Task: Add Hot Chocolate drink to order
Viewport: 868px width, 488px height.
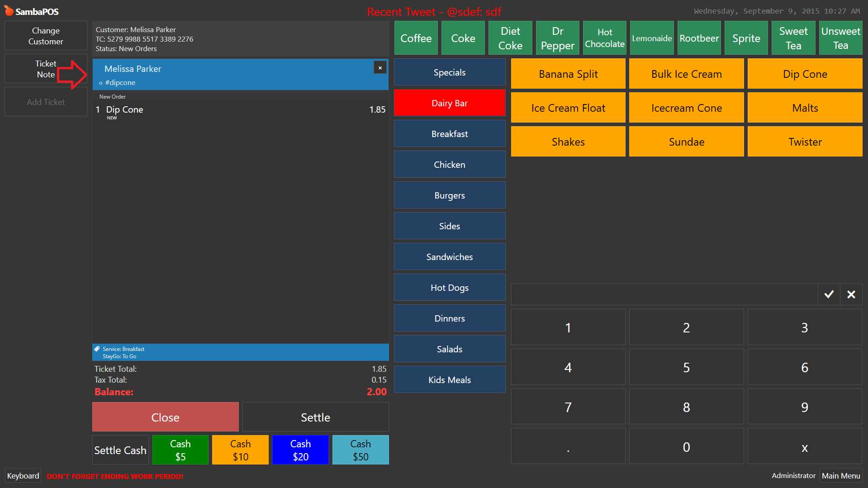Action: pyautogui.click(x=605, y=38)
